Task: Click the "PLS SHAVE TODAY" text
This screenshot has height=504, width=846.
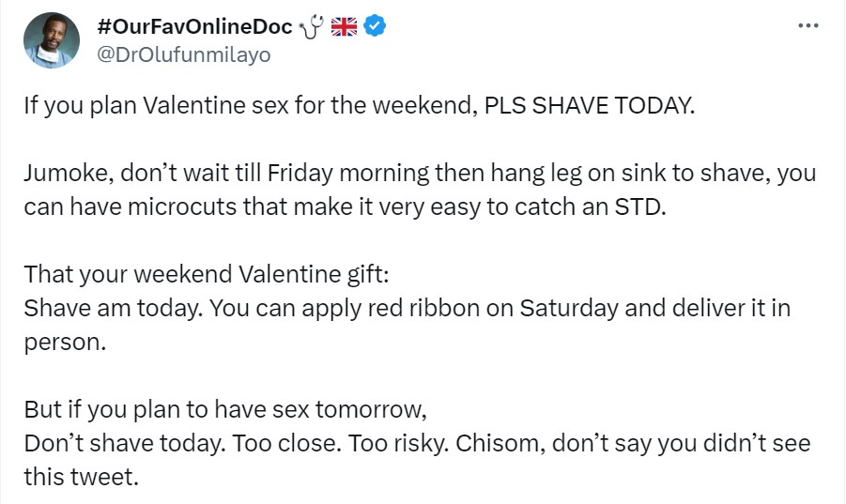Action: pos(590,104)
